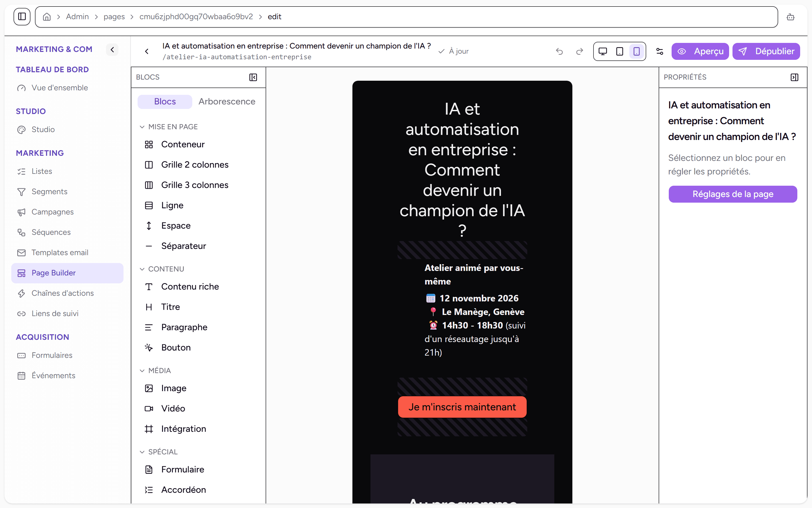The height and width of the screenshot is (508, 812).
Task: Collapse the Spécial section
Action: click(x=159, y=452)
